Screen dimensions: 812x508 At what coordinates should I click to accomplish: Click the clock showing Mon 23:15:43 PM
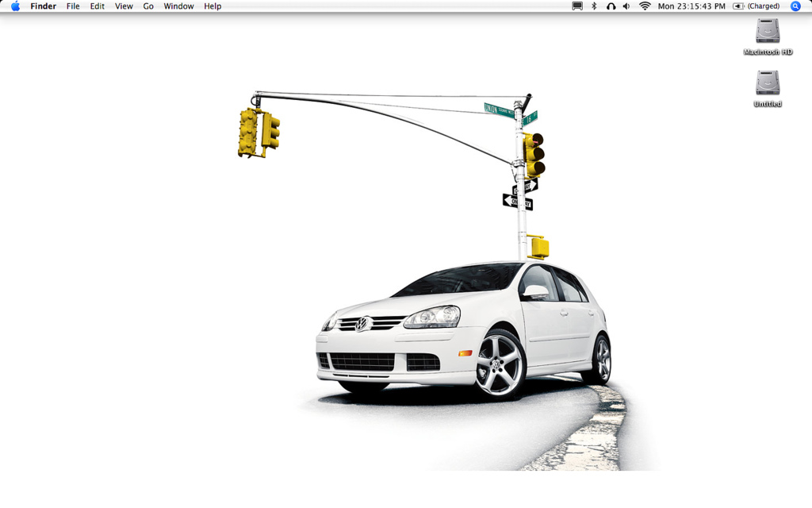point(691,6)
